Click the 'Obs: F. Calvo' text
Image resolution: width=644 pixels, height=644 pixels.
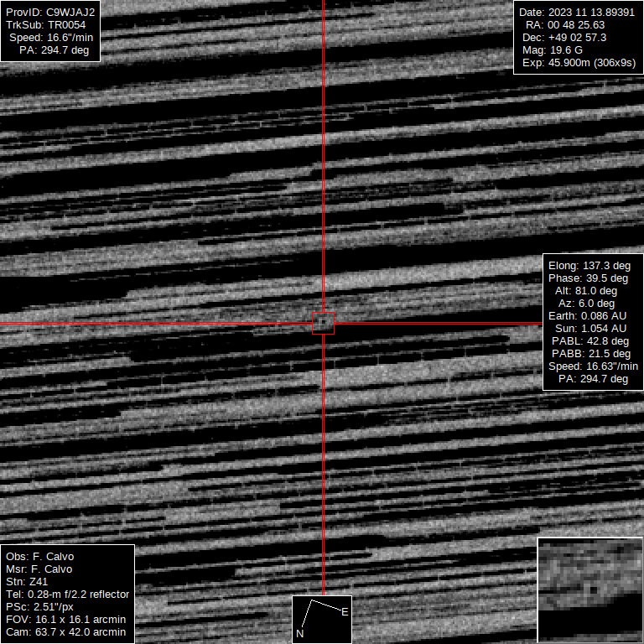[x=40, y=557]
